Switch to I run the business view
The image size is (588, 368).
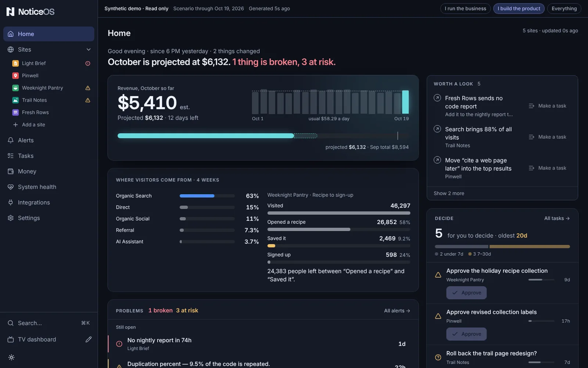pos(465,8)
